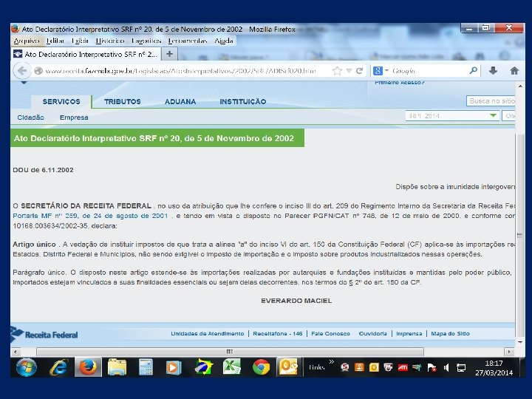Select the TRIBUTOS site tab
Viewport: 532px width, 399px height.
(123, 101)
